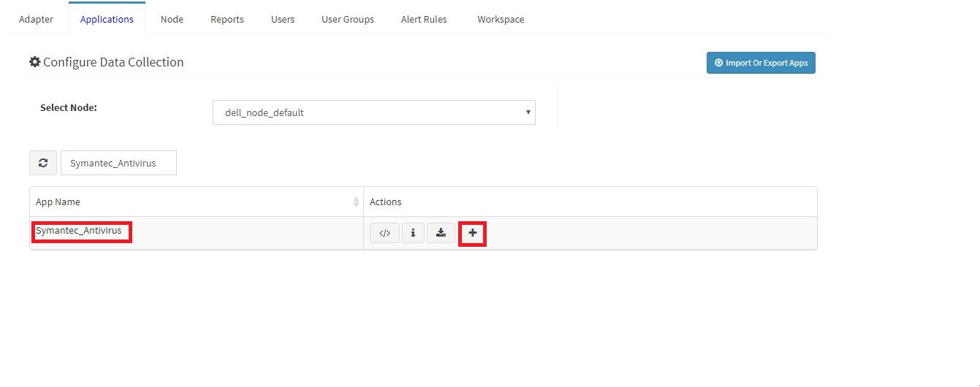Sort by the App Name column arrows
The image size is (980, 387).
tap(356, 202)
